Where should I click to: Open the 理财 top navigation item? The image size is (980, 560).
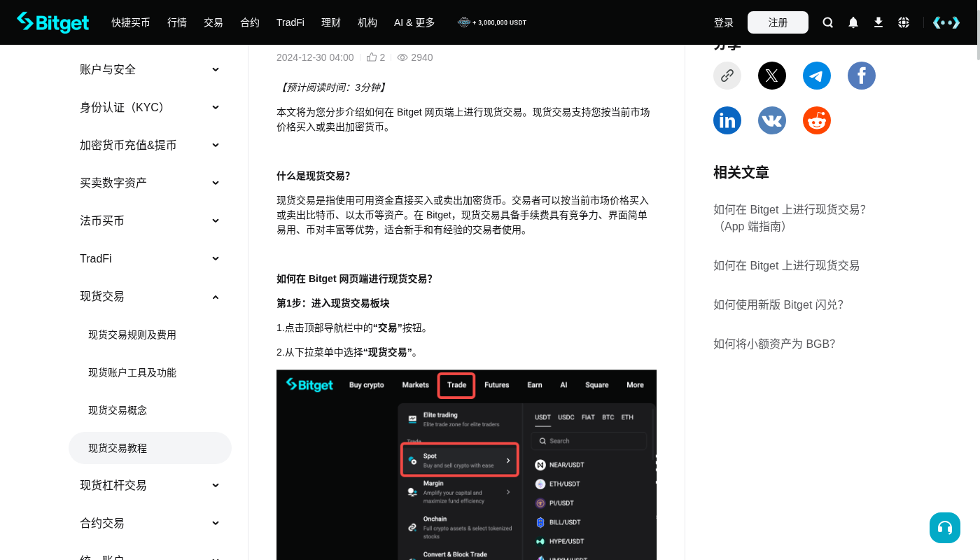[x=331, y=22]
